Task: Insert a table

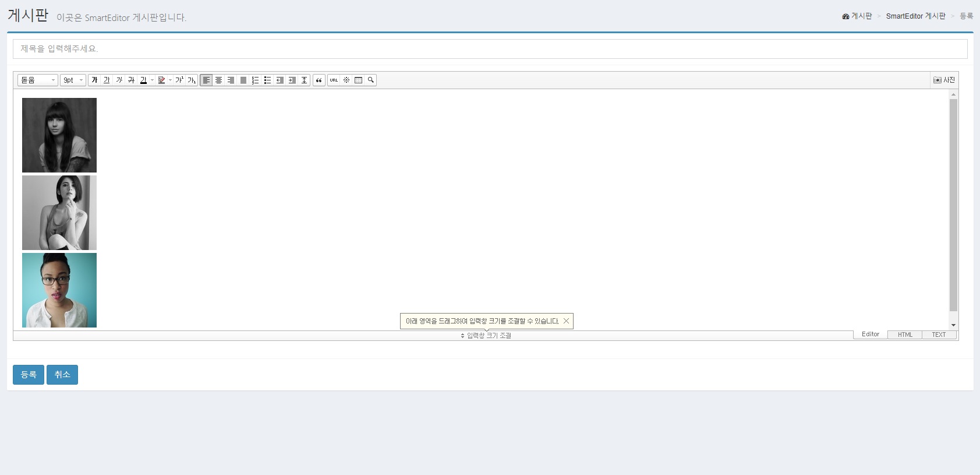Action: pyautogui.click(x=359, y=80)
